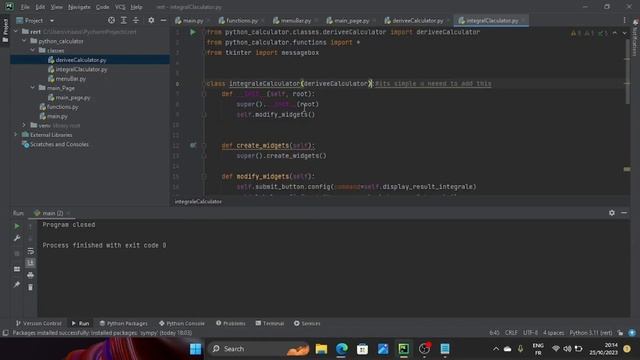The width and height of the screenshot is (640, 360).
Task: Open Python Console tool window
Action: pyautogui.click(x=182, y=323)
